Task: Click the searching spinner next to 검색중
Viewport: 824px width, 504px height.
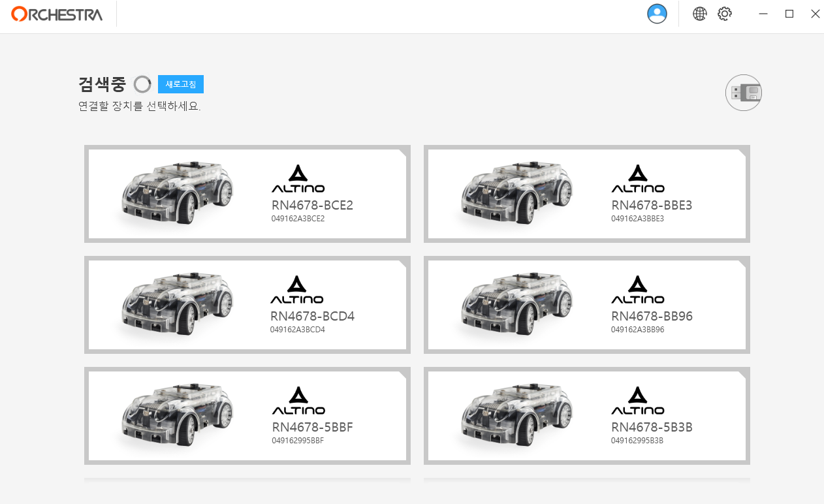Action: tap(142, 84)
